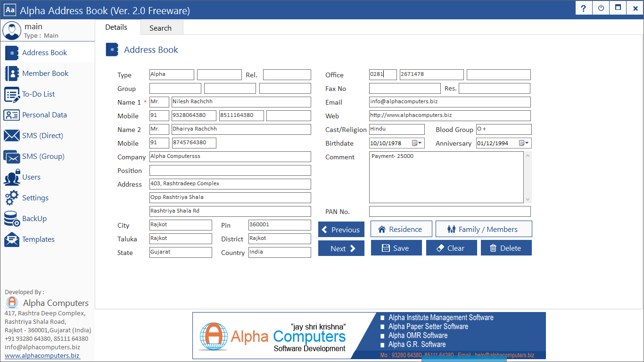Go to the Next record
The image size is (644, 362).
[x=341, y=248]
